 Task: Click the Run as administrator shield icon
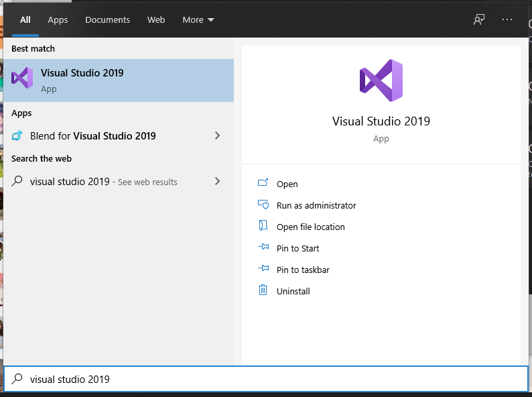263,205
